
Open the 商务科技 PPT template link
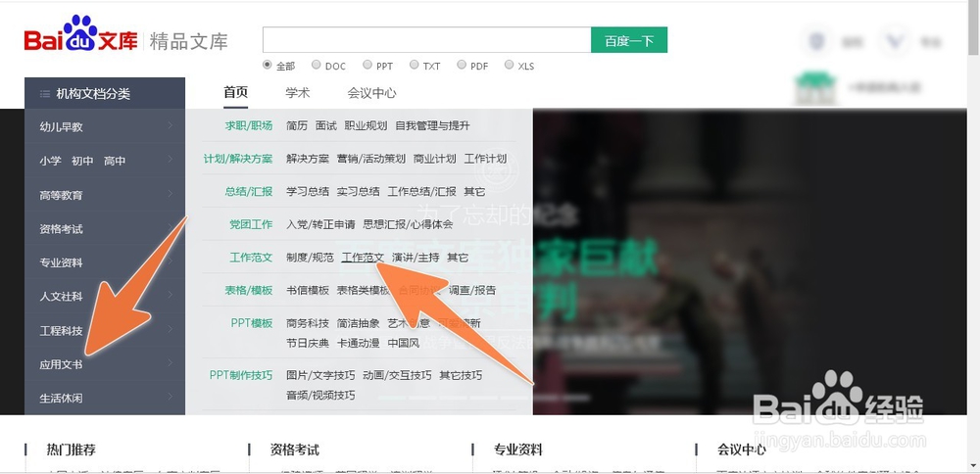308,323
